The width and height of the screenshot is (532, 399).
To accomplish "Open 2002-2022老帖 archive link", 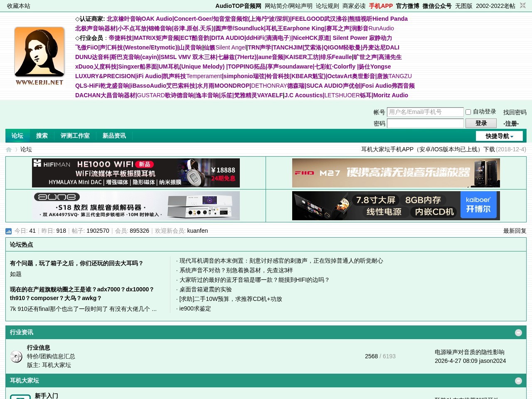I will [495, 6].
